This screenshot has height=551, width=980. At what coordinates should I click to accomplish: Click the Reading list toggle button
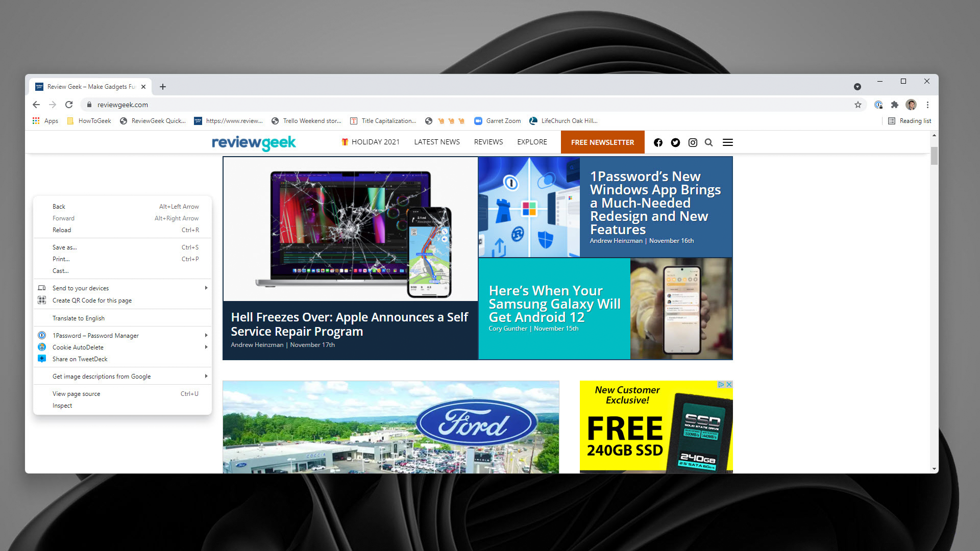(x=910, y=120)
